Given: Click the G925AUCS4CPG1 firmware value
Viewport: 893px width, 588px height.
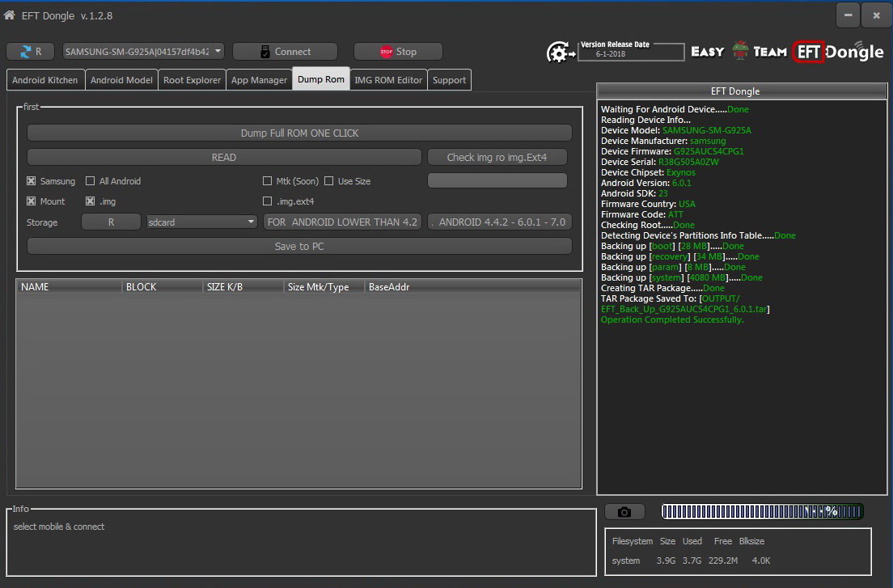Looking at the screenshot, I should click(709, 151).
